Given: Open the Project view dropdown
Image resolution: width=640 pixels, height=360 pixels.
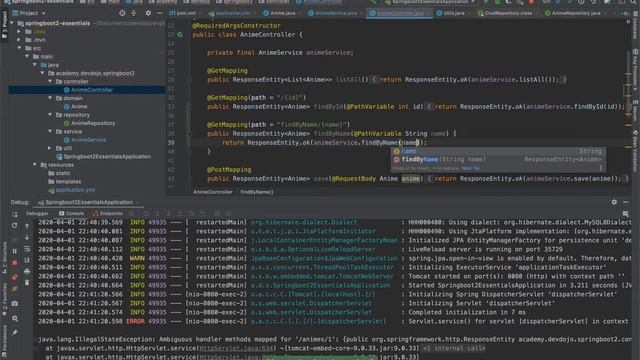Looking at the screenshot, I should (x=29, y=13).
